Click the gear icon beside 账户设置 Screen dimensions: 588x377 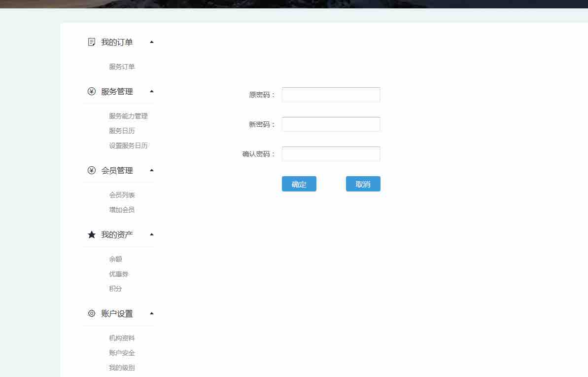(91, 313)
